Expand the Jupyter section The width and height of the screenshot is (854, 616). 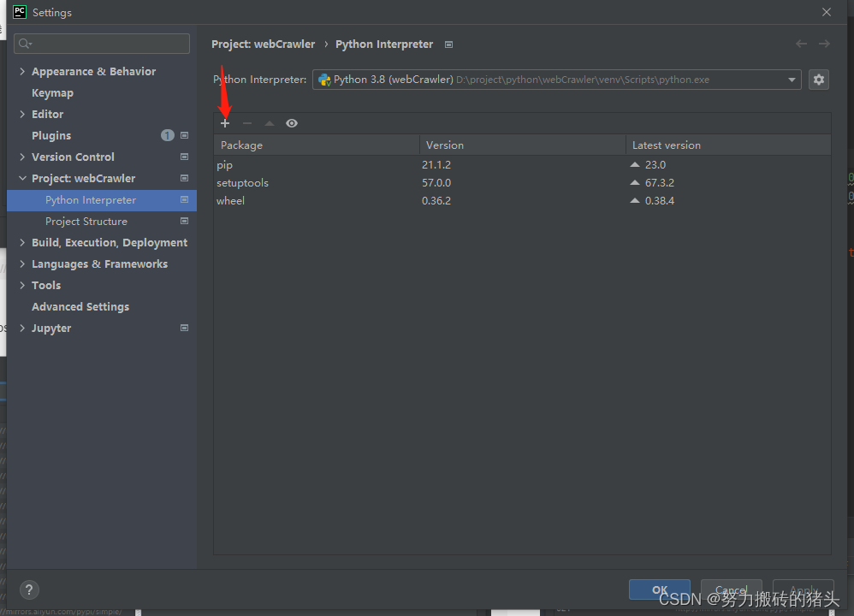click(22, 328)
